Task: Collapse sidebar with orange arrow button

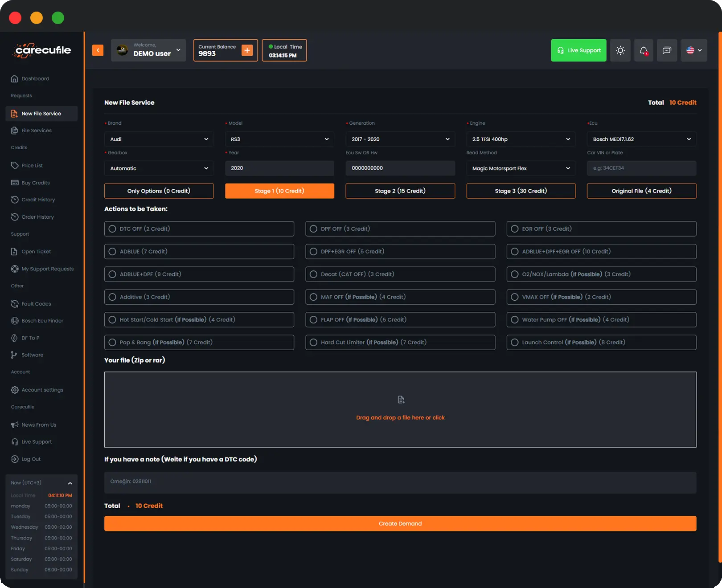Action: click(98, 50)
